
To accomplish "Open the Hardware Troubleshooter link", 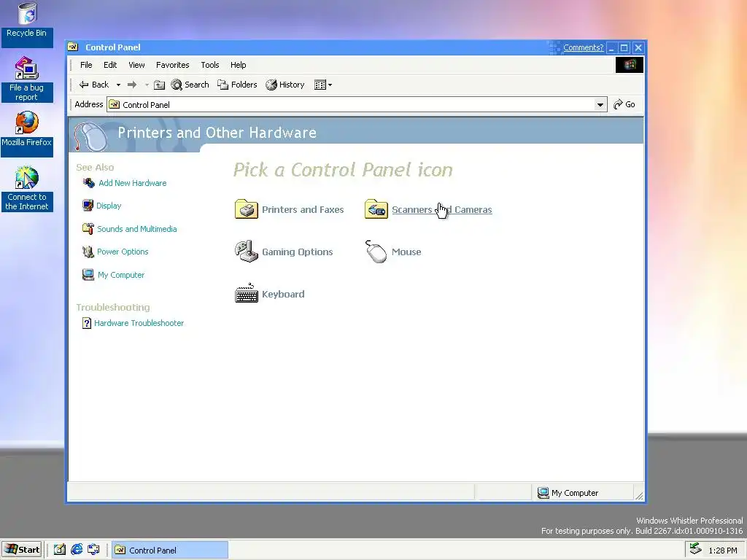I will 139,323.
